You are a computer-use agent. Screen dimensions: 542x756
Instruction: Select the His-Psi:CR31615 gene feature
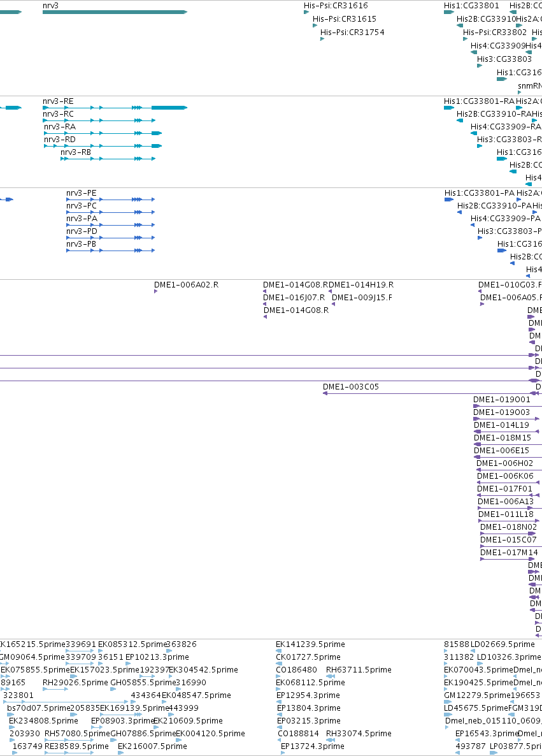click(315, 25)
